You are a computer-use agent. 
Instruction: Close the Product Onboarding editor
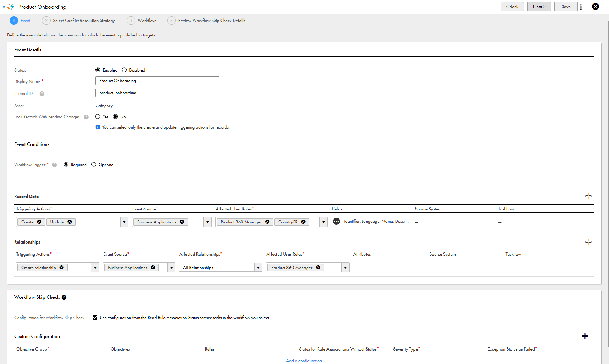(x=596, y=6)
